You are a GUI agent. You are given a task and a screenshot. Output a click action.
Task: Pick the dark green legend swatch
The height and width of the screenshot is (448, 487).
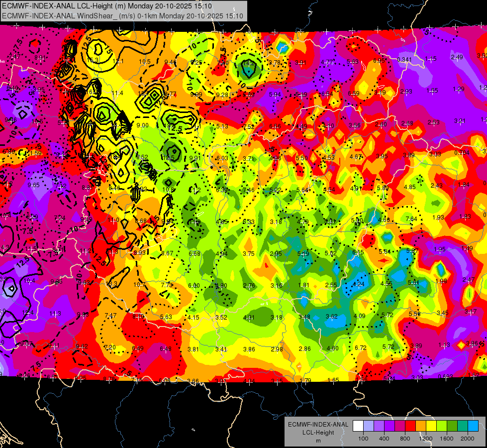pyautogui.click(x=452, y=426)
